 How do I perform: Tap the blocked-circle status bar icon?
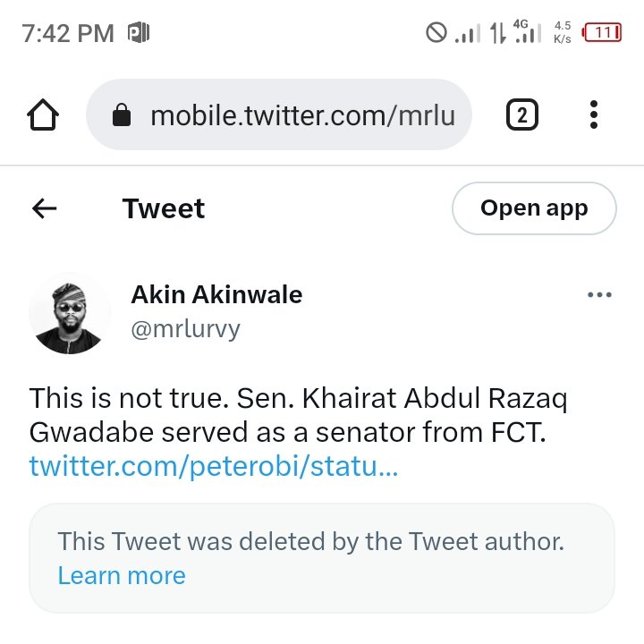tap(436, 33)
